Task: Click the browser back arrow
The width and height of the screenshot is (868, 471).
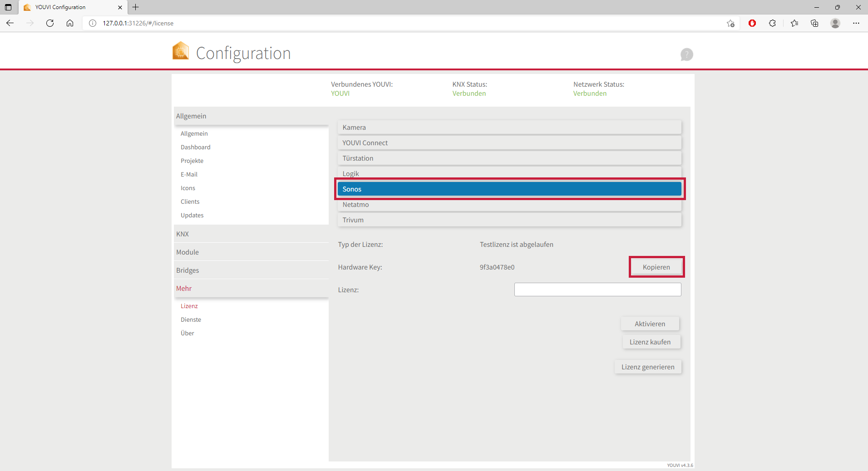Action: (x=10, y=23)
